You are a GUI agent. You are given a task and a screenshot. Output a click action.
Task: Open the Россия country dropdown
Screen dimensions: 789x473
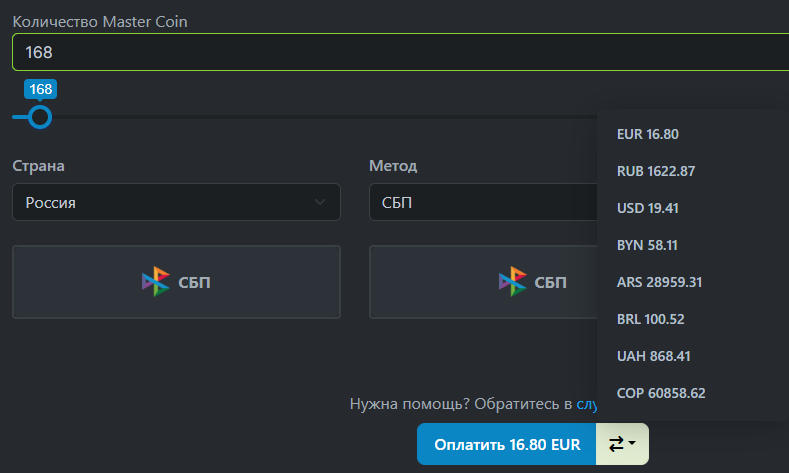click(x=176, y=202)
